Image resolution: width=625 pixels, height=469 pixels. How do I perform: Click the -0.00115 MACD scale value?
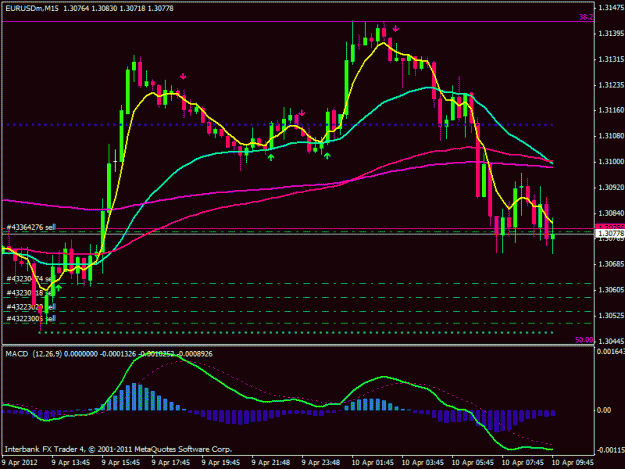coord(610,450)
